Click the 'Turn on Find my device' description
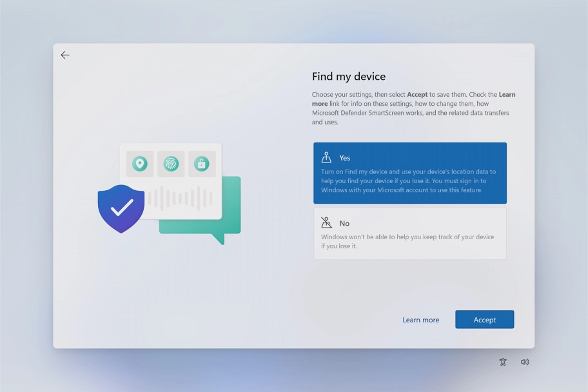The image size is (588, 392). coord(408,181)
